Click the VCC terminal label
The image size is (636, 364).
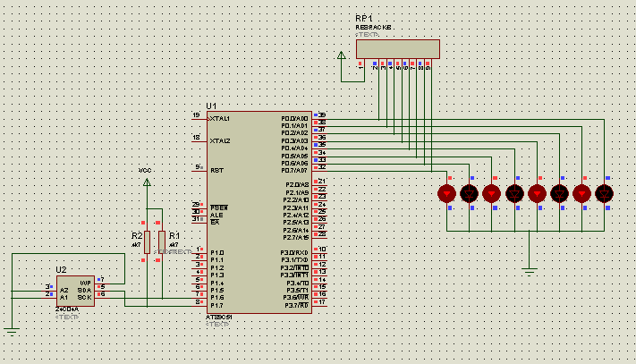(145, 170)
